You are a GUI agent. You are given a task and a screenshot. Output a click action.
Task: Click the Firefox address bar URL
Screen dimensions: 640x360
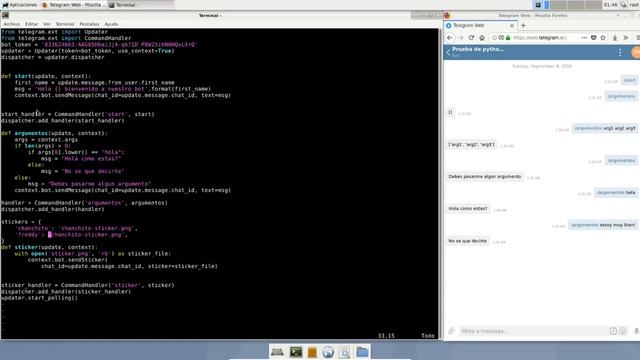[540, 38]
